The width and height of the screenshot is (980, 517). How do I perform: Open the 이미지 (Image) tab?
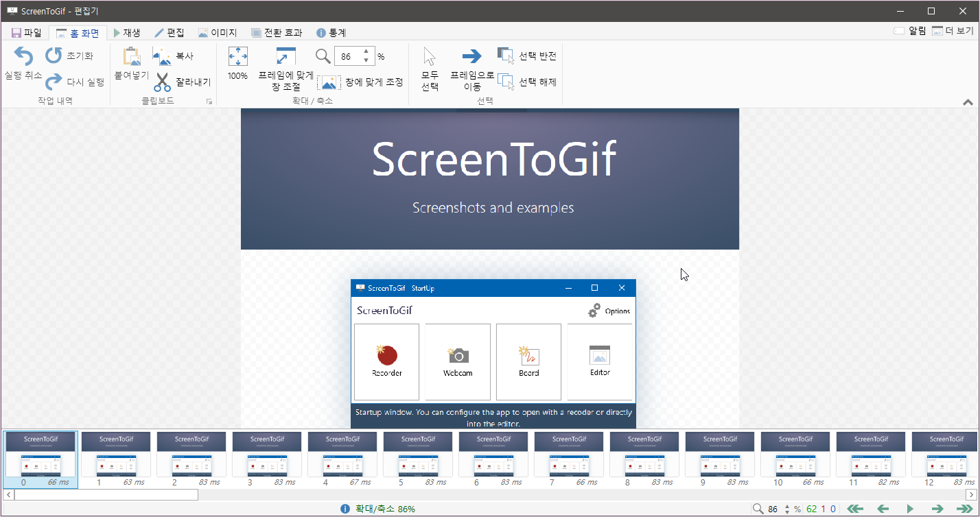tap(218, 32)
